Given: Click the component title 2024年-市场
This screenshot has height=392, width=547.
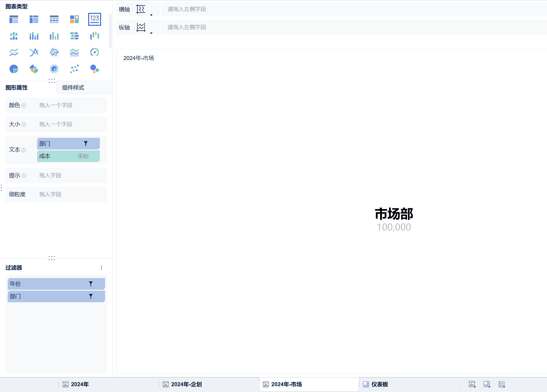Looking at the screenshot, I should 139,58.
